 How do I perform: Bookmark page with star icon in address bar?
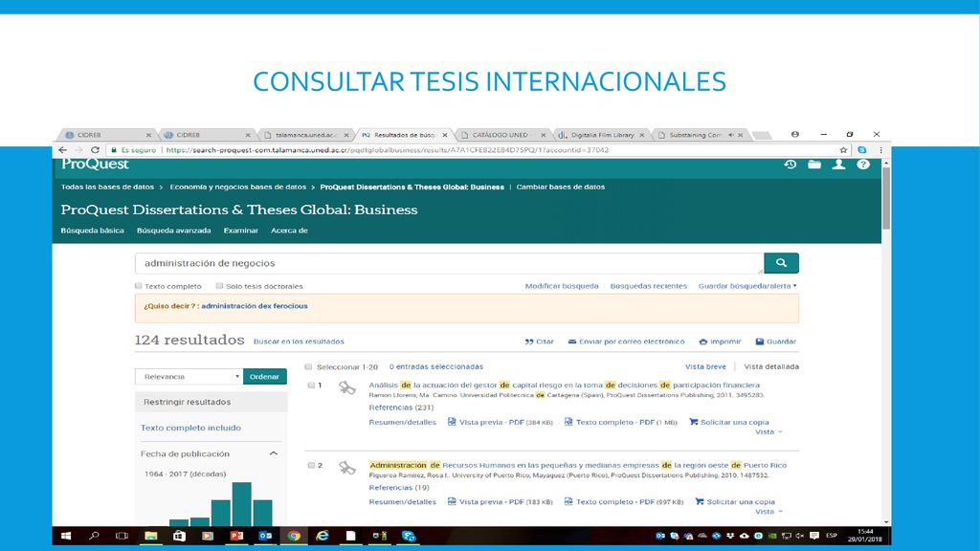[x=843, y=150]
